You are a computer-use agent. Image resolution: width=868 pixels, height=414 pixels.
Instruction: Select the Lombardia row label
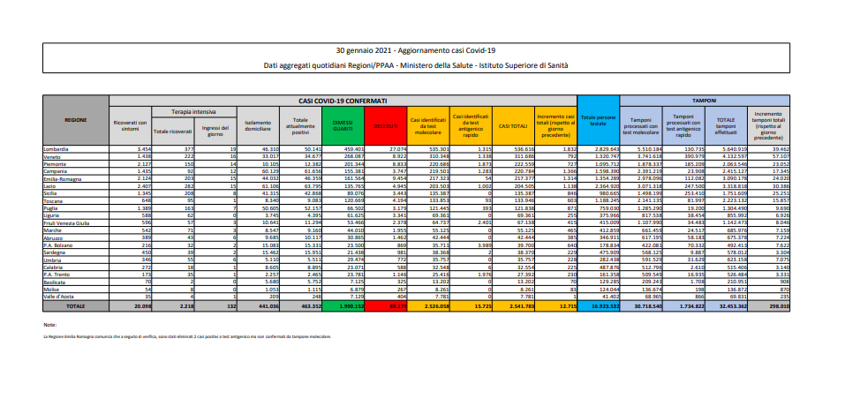click(56, 150)
